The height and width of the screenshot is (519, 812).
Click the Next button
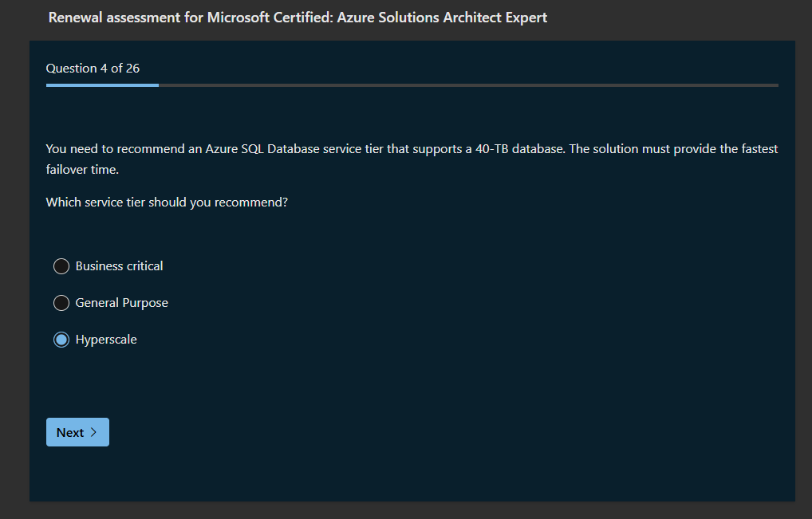click(77, 432)
